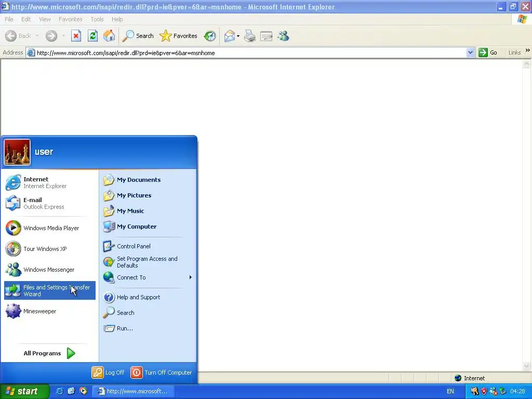Open Help and Support
Image resolution: width=532 pixels, height=399 pixels.
(149, 297)
